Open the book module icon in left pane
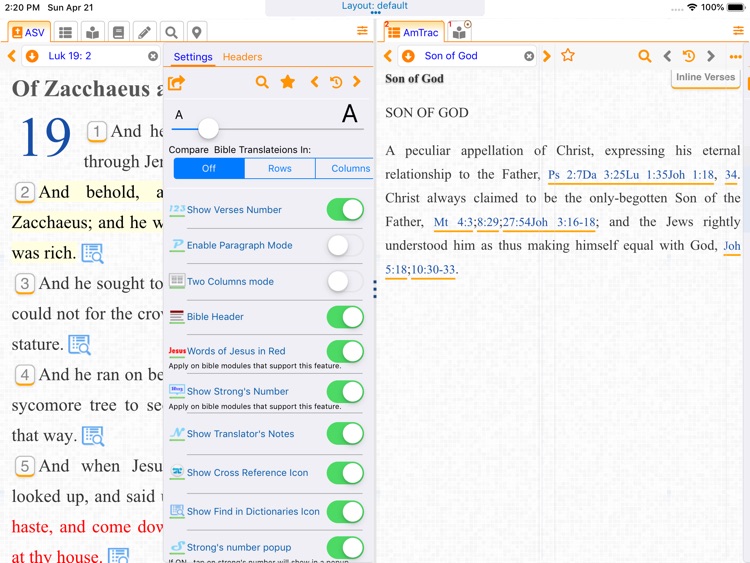The height and width of the screenshot is (563, 750). 118,33
